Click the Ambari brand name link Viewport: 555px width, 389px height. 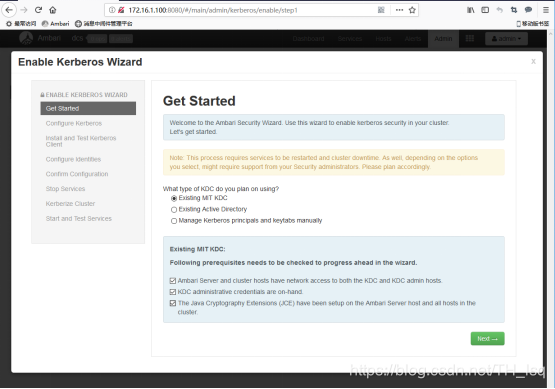click(x=49, y=38)
